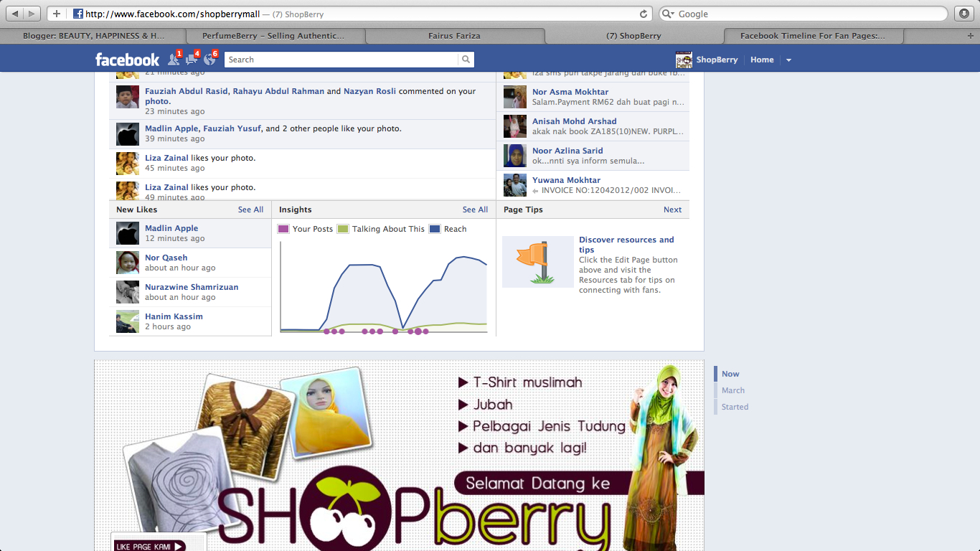Open Noor Azlina Sarid message
The width and height of the screenshot is (980, 551).
pyautogui.click(x=593, y=156)
